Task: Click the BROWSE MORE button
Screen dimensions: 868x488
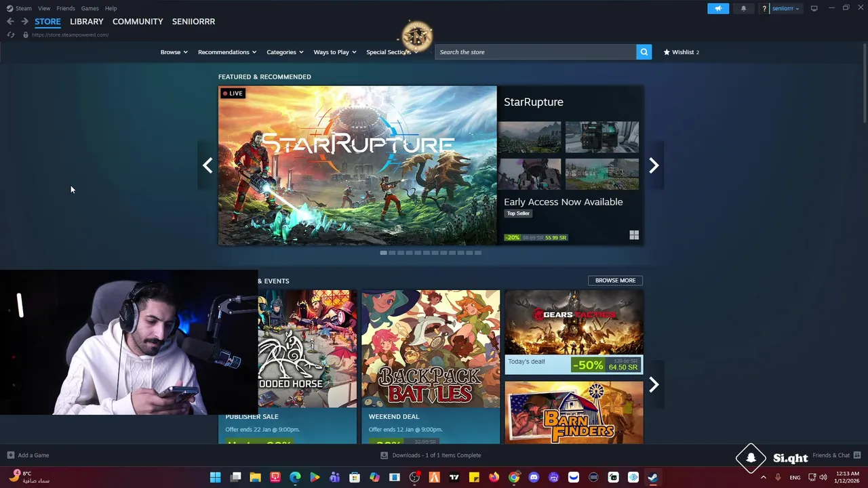Action: click(615, 281)
